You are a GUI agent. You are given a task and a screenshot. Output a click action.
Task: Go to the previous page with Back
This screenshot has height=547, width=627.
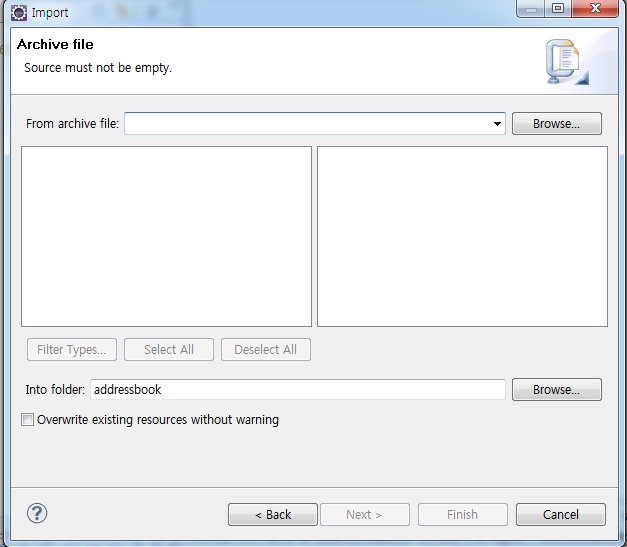pyautogui.click(x=273, y=514)
